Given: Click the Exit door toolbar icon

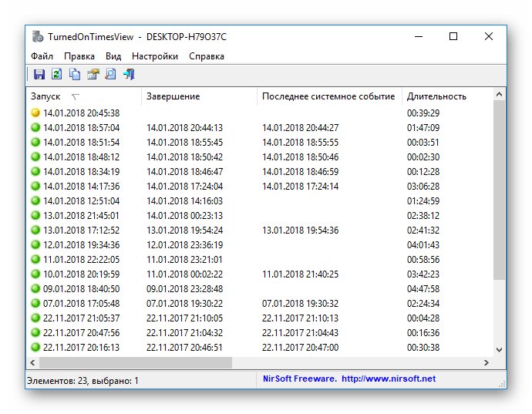Looking at the screenshot, I should pyautogui.click(x=130, y=75).
